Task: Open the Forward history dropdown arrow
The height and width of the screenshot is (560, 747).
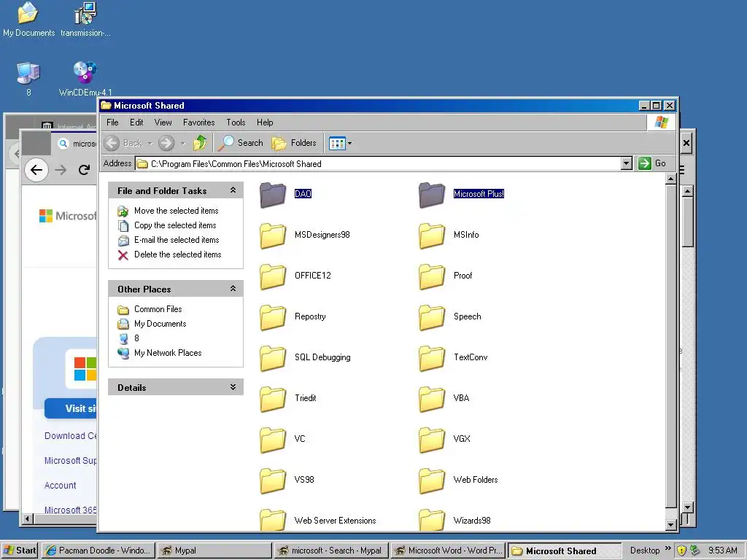Action: tap(183, 143)
